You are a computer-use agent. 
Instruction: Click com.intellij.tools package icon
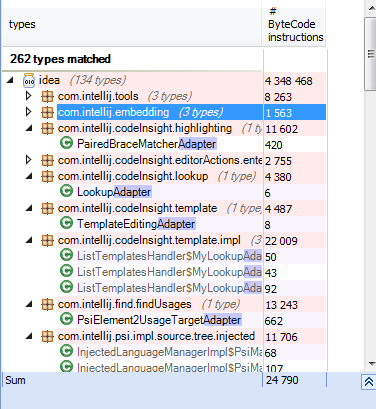pos(47,97)
